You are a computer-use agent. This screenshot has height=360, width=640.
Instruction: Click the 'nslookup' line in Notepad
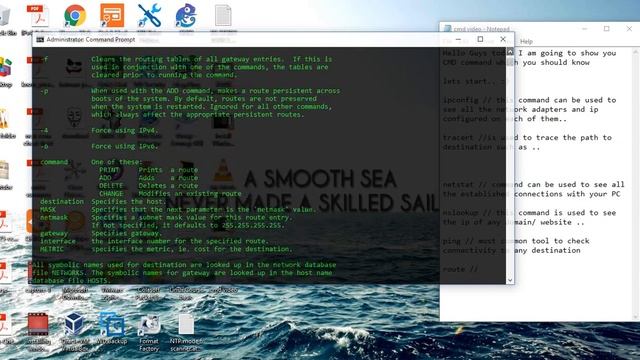(529, 213)
